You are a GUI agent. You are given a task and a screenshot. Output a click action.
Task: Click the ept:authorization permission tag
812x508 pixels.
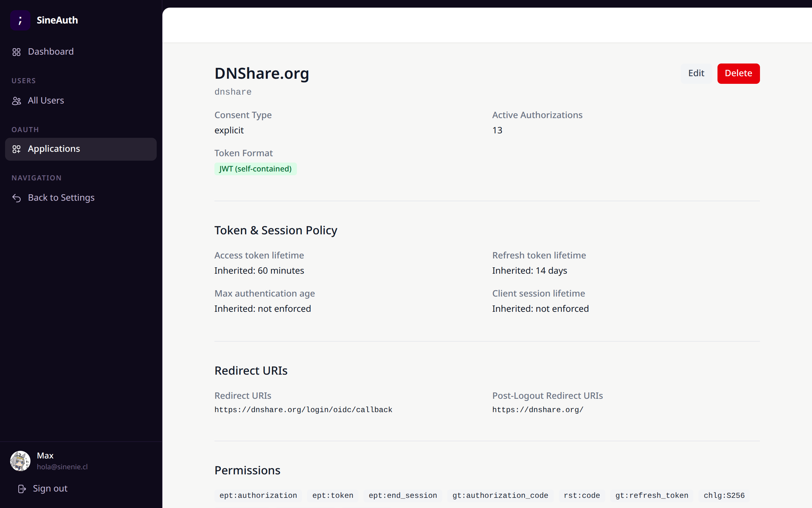(258, 496)
